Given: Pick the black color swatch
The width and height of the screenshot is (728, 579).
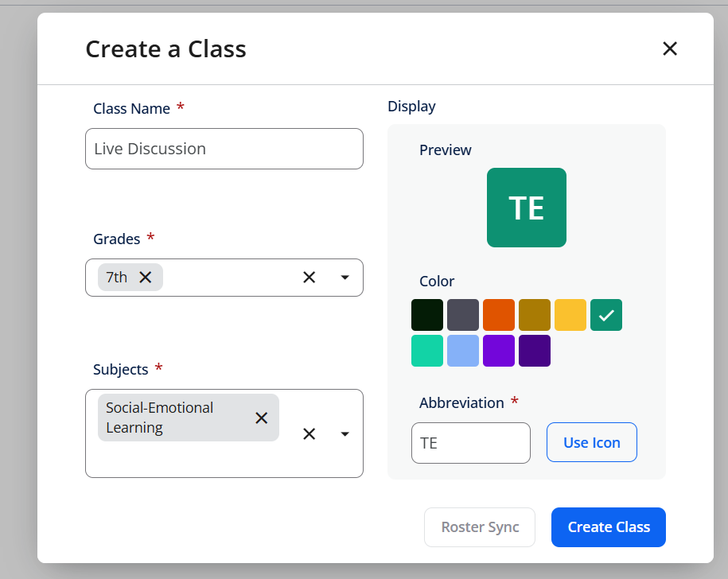Looking at the screenshot, I should [x=427, y=315].
